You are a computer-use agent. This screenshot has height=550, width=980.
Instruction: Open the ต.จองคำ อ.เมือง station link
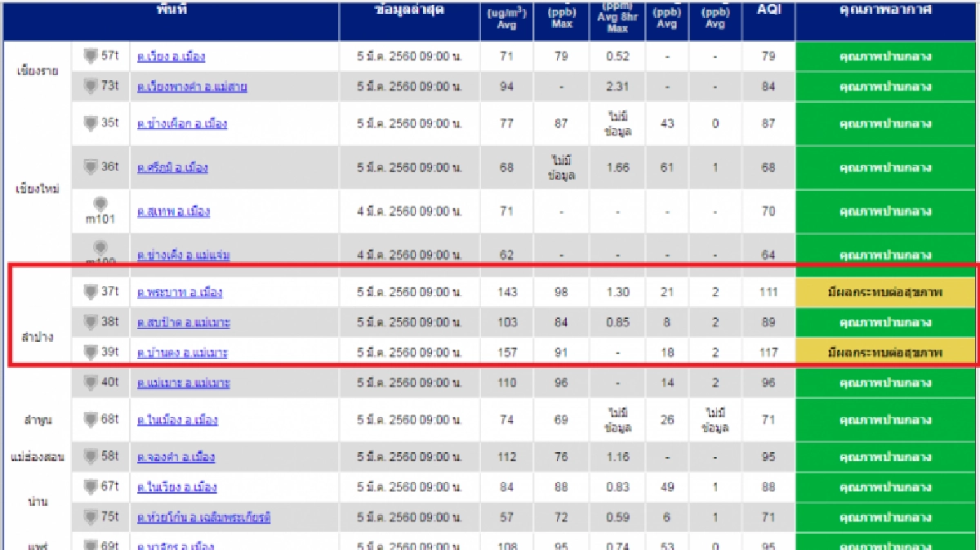point(176,457)
